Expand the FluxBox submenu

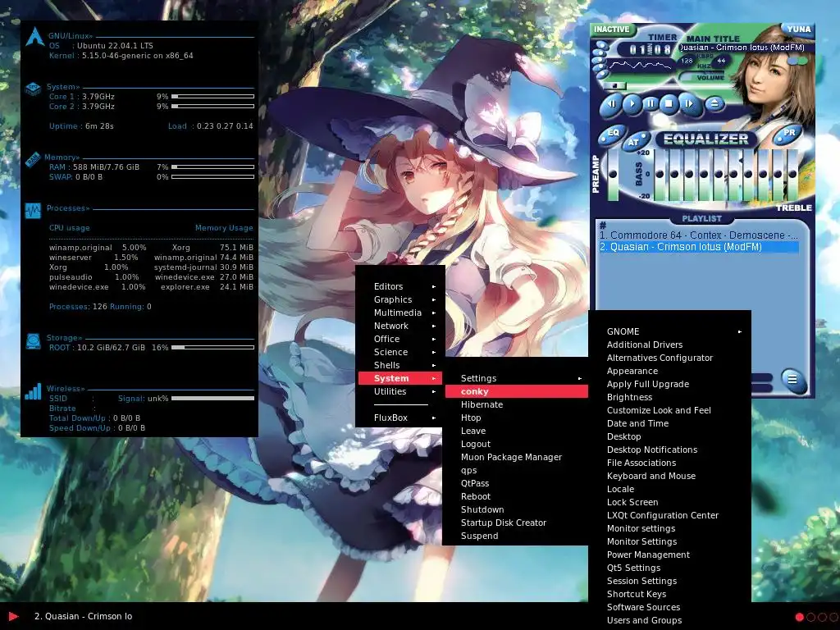[x=400, y=418]
